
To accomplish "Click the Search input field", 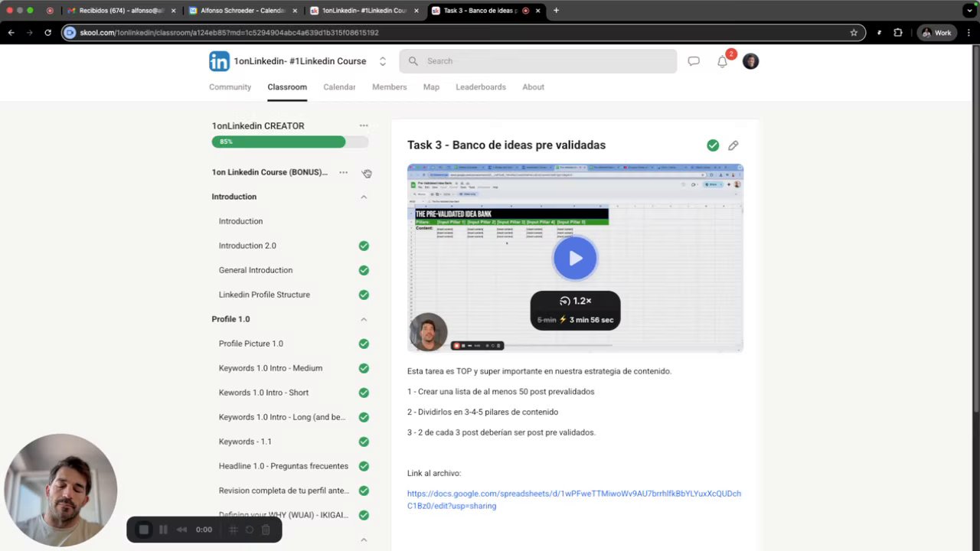I will point(537,61).
